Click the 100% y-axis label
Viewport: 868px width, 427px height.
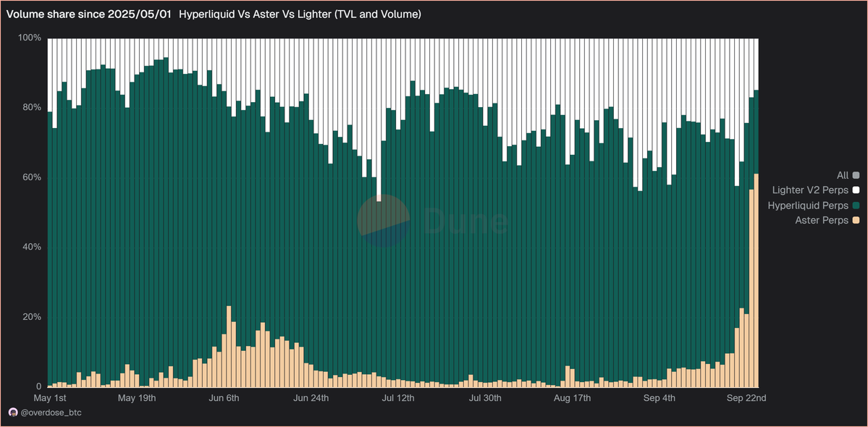pyautogui.click(x=30, y=38)
